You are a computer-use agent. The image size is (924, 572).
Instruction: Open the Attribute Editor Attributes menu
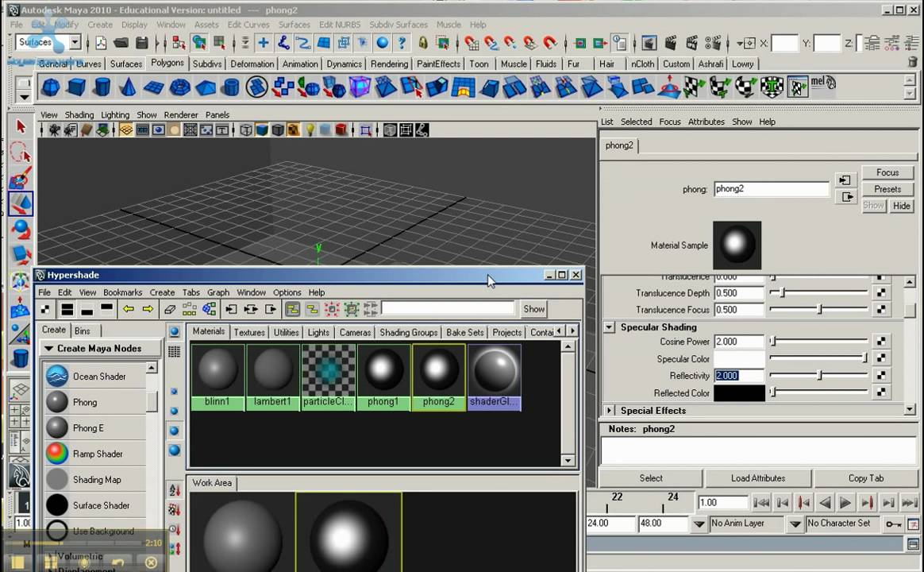coord(706,122)
